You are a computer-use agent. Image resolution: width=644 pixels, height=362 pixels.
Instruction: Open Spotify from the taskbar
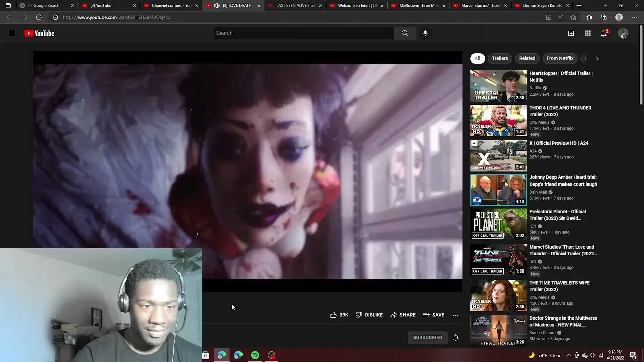click(255, 355)
